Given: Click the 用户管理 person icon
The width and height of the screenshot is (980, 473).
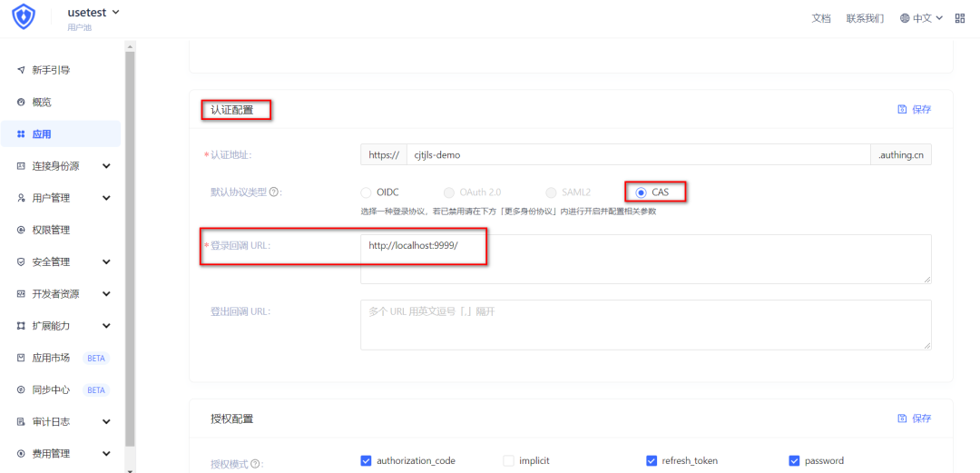Looking at the screenshot, I should pyautogui.click(x=21, y=198).
